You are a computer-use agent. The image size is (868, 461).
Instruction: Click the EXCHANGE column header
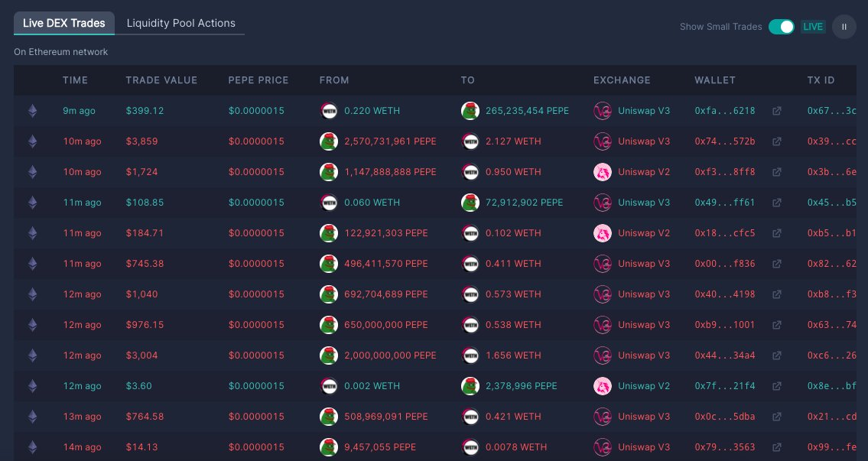coord(622,80)
